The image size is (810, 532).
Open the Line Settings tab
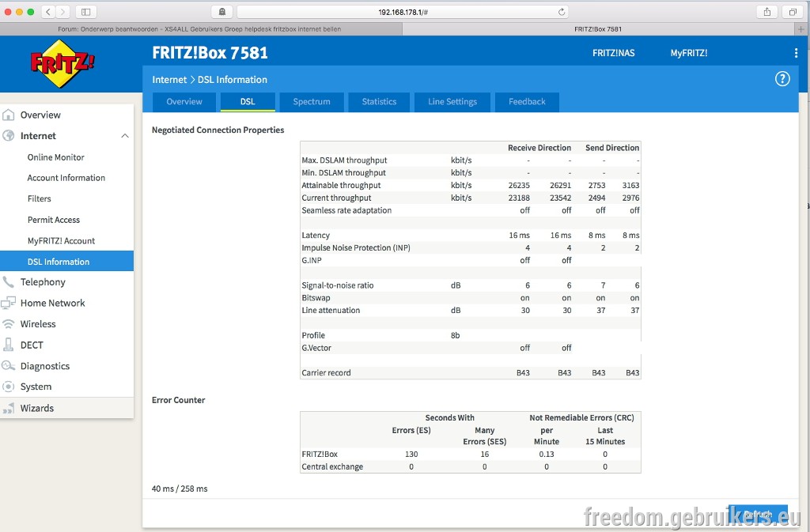coord(452,102)
